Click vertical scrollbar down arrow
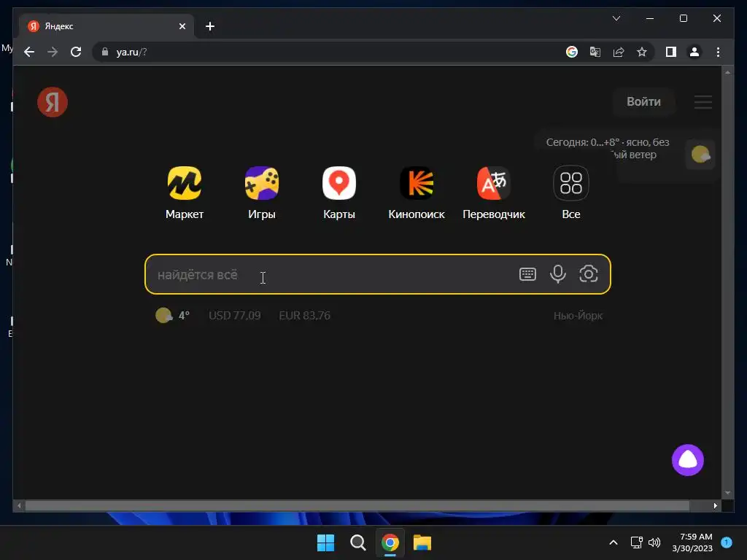 pyautogui.click(x=727, y=493)
